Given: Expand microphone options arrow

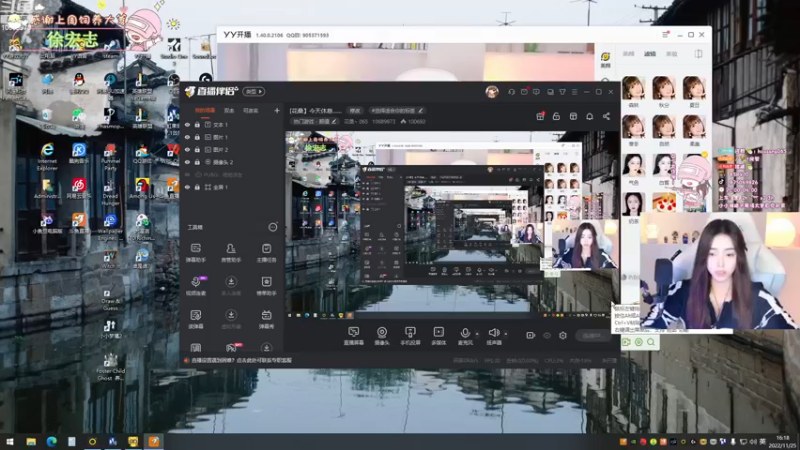Looking at the screenshot, I should coord(477,334).
